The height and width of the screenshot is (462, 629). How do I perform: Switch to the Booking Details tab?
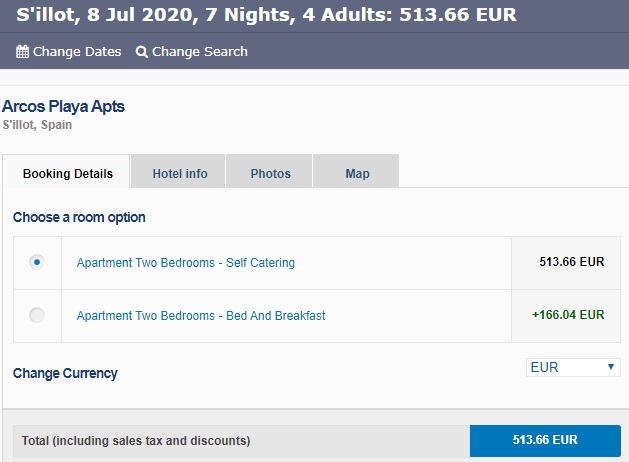click(x=68, y=173)
